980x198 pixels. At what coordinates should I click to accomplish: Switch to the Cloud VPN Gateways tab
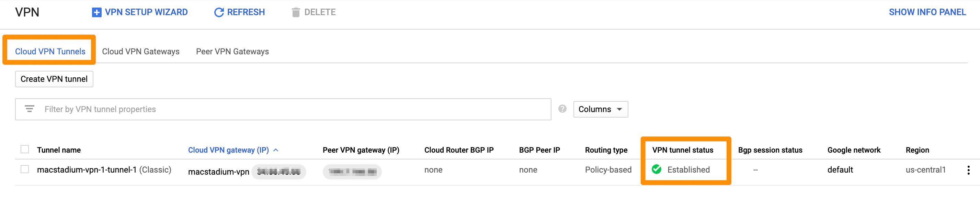(x=140, y=52)
